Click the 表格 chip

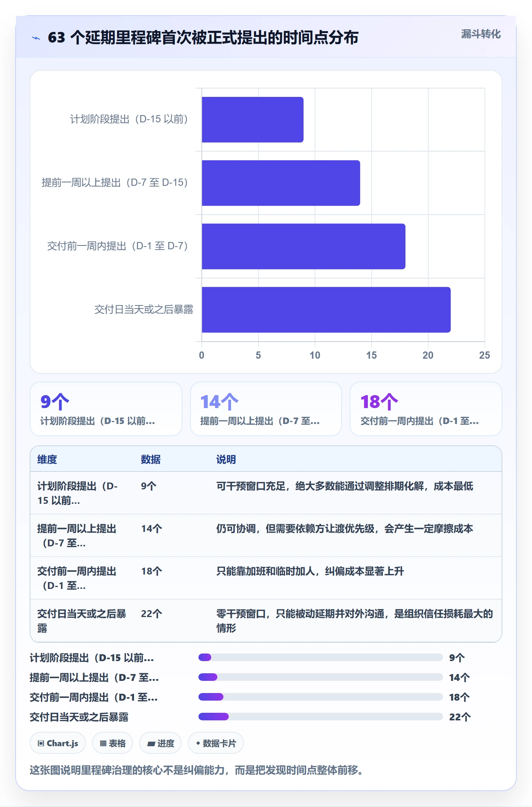[x=112, y=743]
